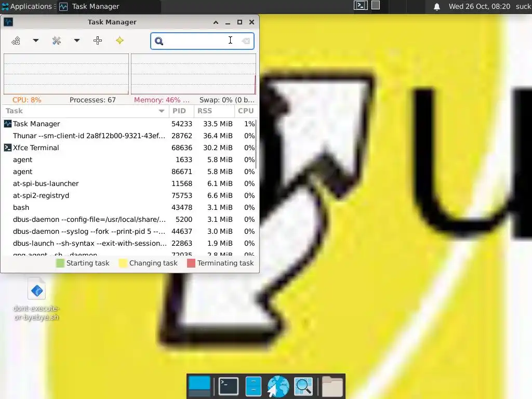The width and height of the screenshot is (532, 399).
Task: Click the clock showing Wed 26 Oct, 08:20
Action: (x=480, y=6)
